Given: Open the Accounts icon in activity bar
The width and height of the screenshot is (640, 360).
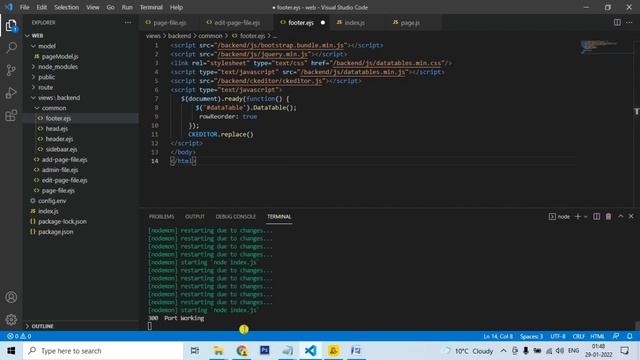Looking at the screenshot, I should tap(11, 297).
